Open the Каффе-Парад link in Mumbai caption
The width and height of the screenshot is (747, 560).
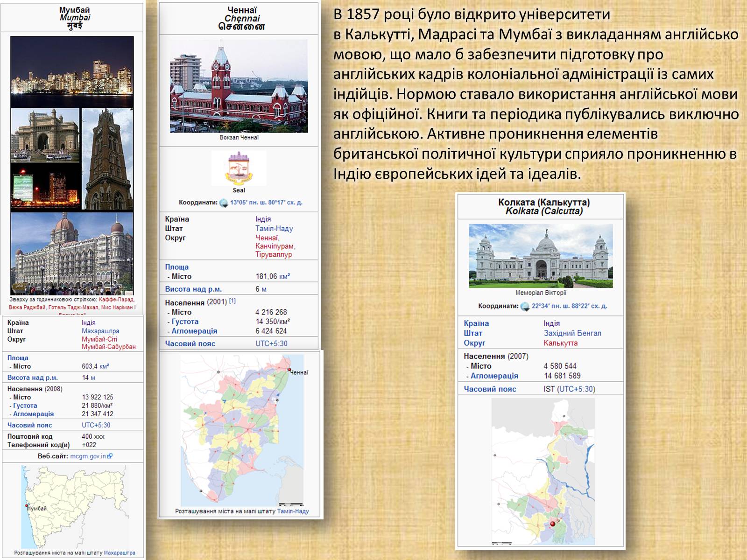(x=117, y=300)
